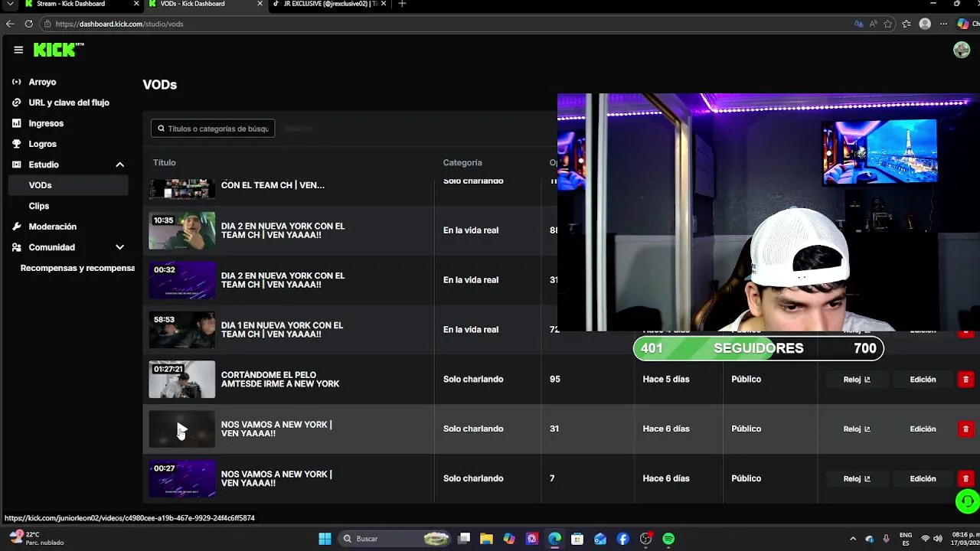
Task: Bookmark this page with the star icon
Action: [x=888, y=24]
